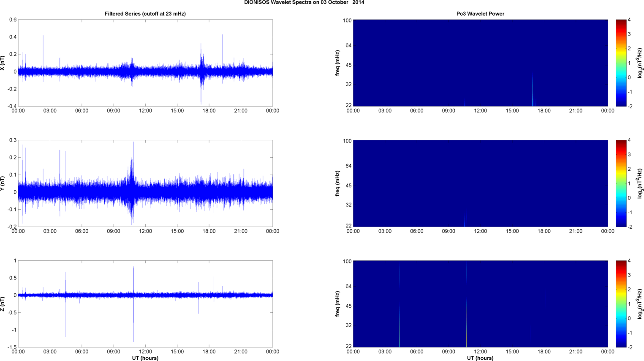
Task: Click the log2(nT²/Hz) label of the middle colorbar
Action: point(640,183)
